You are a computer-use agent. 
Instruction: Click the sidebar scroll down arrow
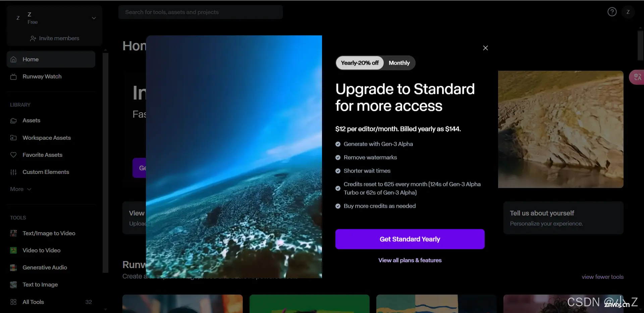click(105, 309)
